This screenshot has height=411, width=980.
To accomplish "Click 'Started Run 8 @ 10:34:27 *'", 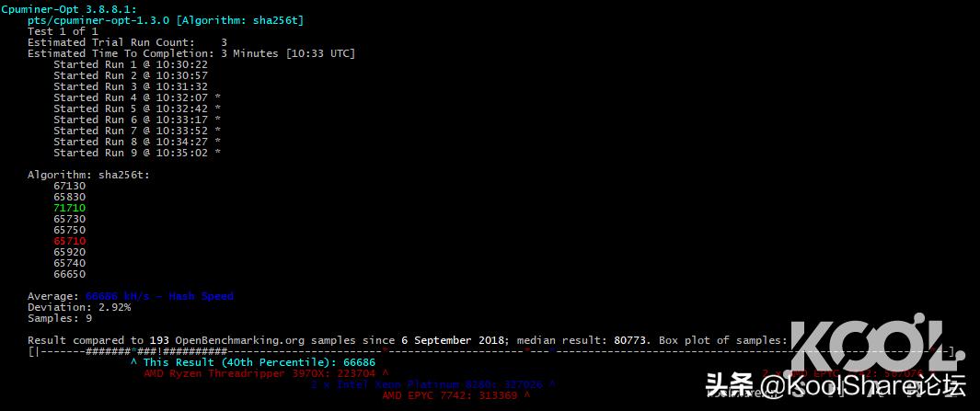I will coord(137,142).
